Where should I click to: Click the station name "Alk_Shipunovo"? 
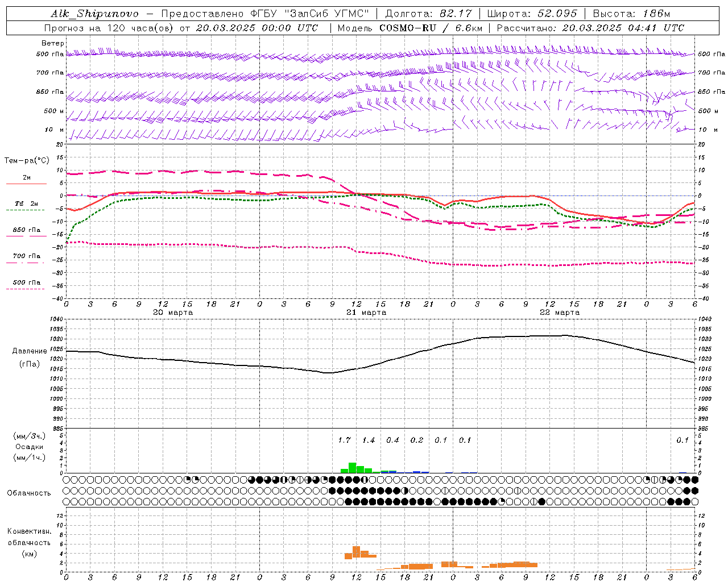pyautogui.click(x=94, y=14)
